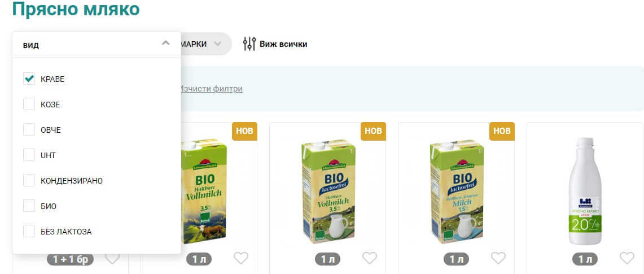Add the 2.0% bottled milk to favorites

click(627, 258)
